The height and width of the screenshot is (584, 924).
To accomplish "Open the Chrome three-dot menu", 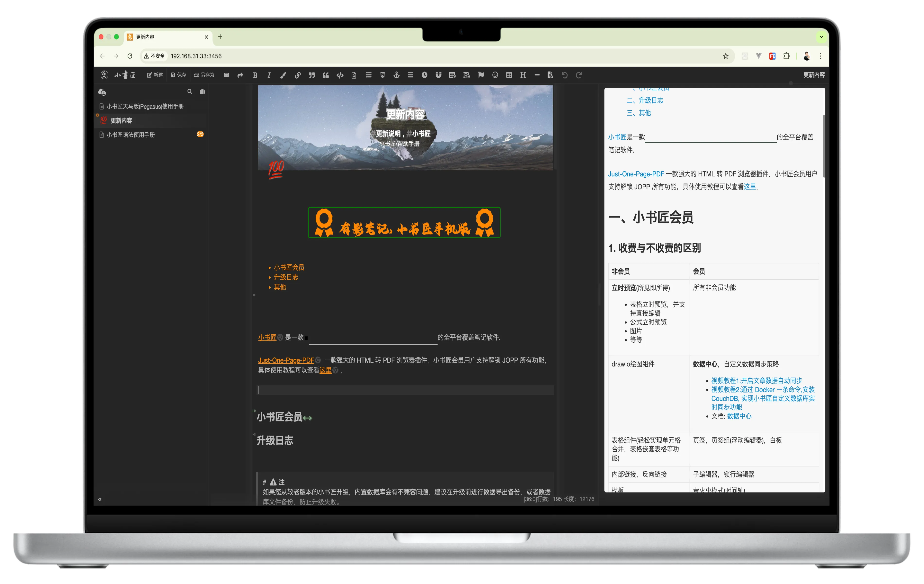I will [821, 56].
